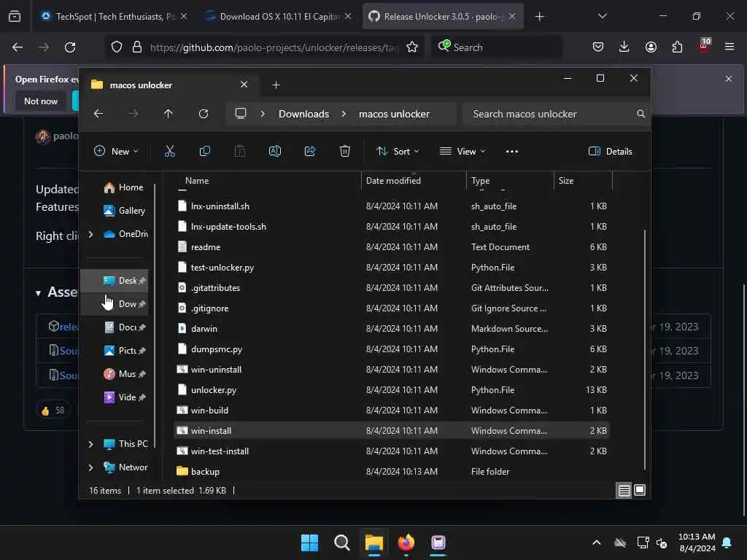Click the Pocket save icon in Firefox
747x560 pixels.
(x=598, y=47)
